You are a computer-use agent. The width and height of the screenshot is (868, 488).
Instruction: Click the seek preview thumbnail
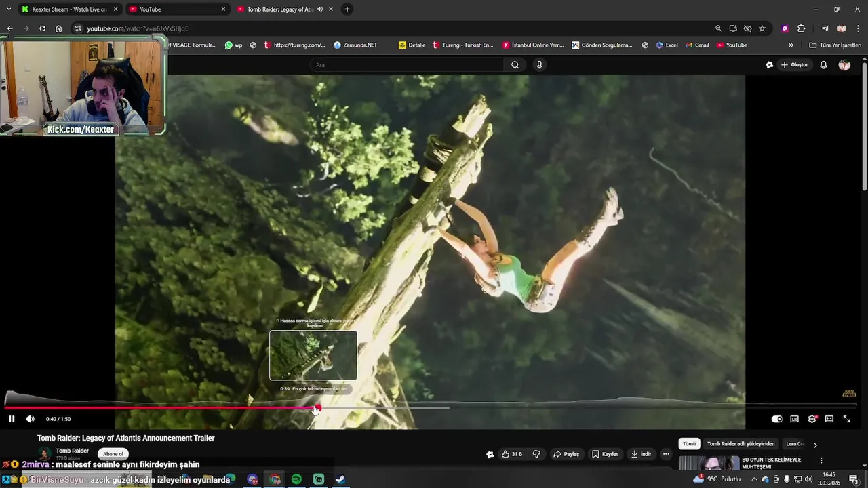tap(313, 355)
